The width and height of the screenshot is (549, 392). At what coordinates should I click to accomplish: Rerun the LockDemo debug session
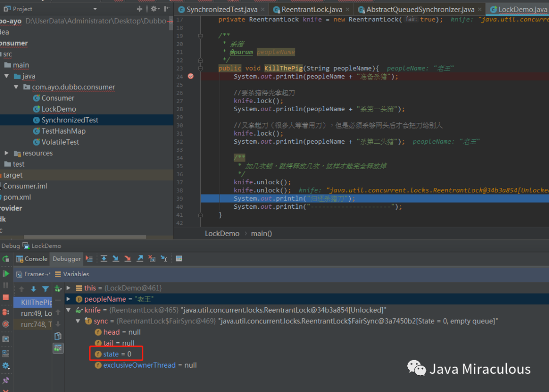[x=6, y=259]
